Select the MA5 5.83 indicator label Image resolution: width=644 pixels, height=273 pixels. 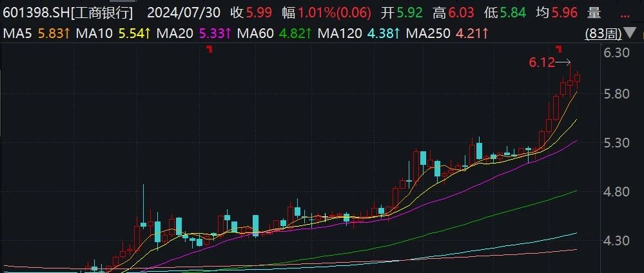pyautogui.click(x=37, y=33)
